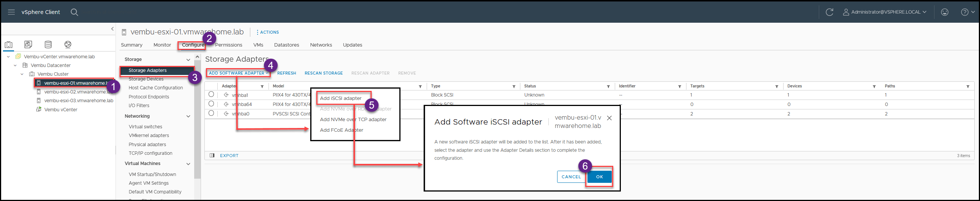This screenshot has width=980, height=201.
Task: Click OK in iSCSI adapter dialog
Action: pos(600,177)
